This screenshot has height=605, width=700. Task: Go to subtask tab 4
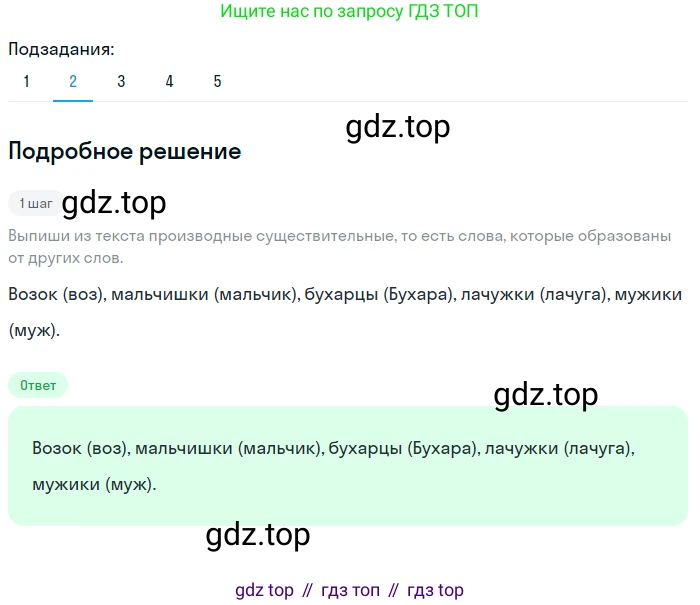169,82
